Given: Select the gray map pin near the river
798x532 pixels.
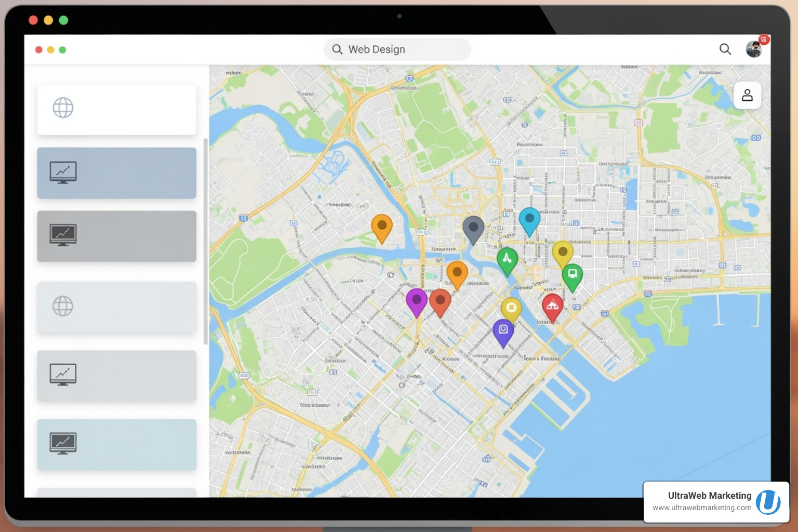Looking at the screenshot, I should pyautogui.click(x=474, y=228).
